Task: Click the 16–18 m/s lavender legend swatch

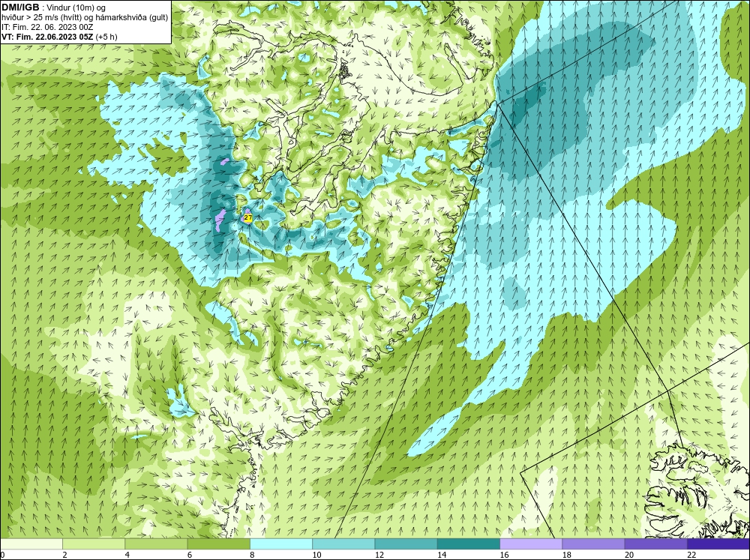Action: [x=532, y=544]
